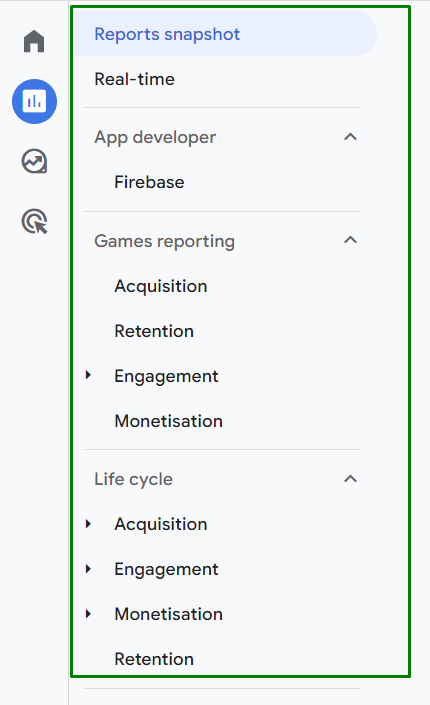Open the Firebase report
The height and width of the screenshot is (705, 430).
[149, 182]
